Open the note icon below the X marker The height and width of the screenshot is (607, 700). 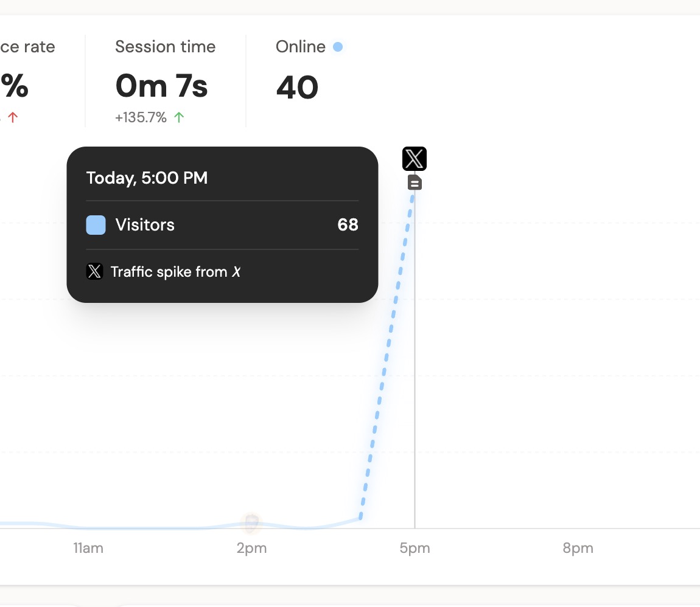click(x=415, y=182)
